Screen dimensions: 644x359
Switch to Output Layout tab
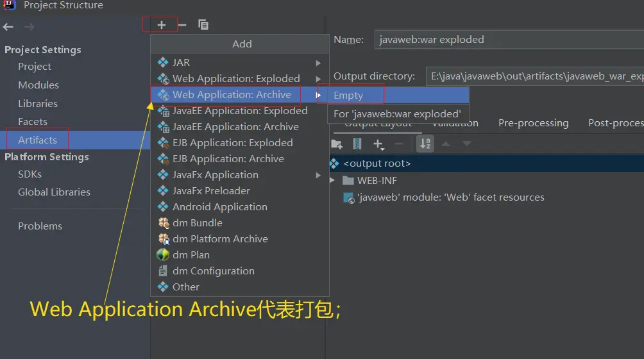(378, 125)
